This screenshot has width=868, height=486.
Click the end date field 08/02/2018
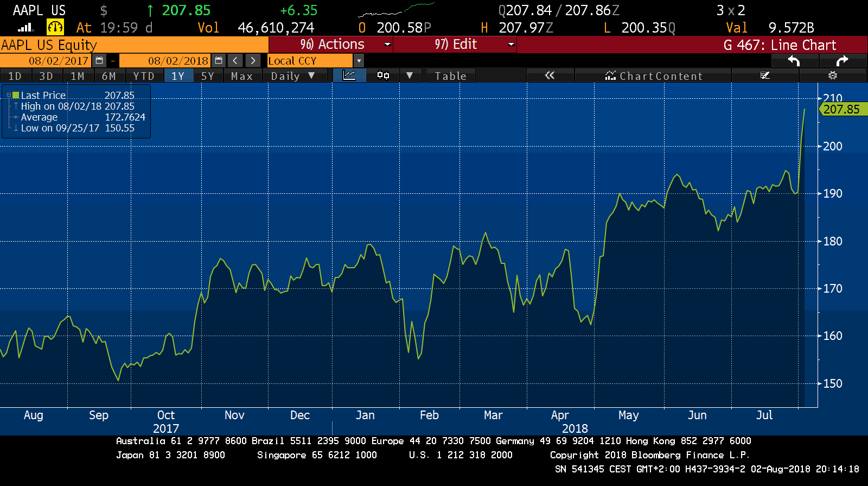[165, 61]
